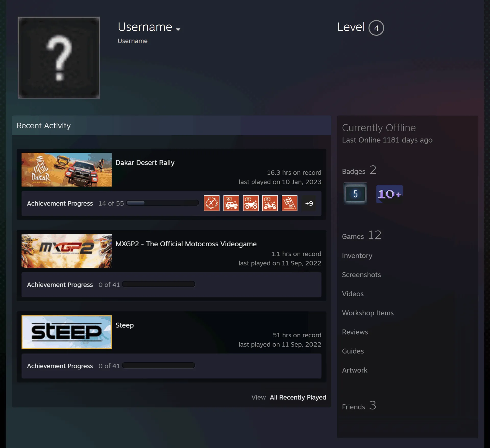Click the Steep game title link
Viewport: 490px width, 448px height.
125,325
